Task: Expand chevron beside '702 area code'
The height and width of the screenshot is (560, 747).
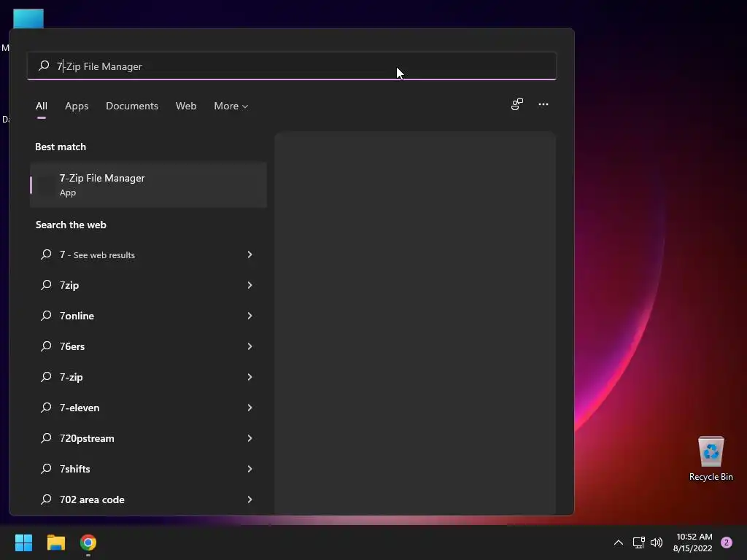Action: pos(249,499)
